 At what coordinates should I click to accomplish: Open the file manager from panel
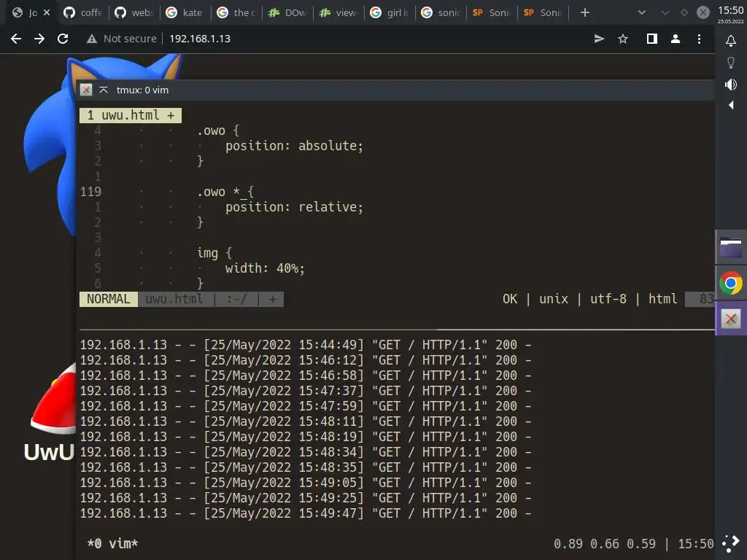coord(731,246)
